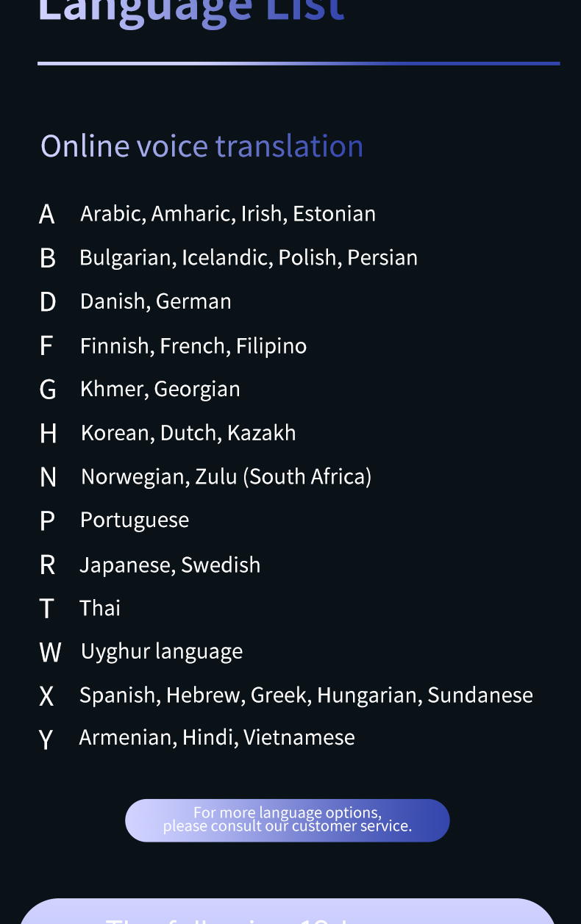Viewport: 581px width, 924px height.
Task: Click index letter P in the list
Action: pos(47,520)
